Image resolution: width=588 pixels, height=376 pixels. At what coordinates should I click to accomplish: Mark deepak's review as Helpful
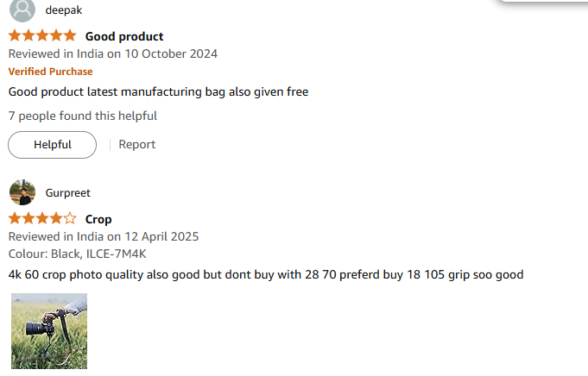pyautogui.click(x=52, y=145)
